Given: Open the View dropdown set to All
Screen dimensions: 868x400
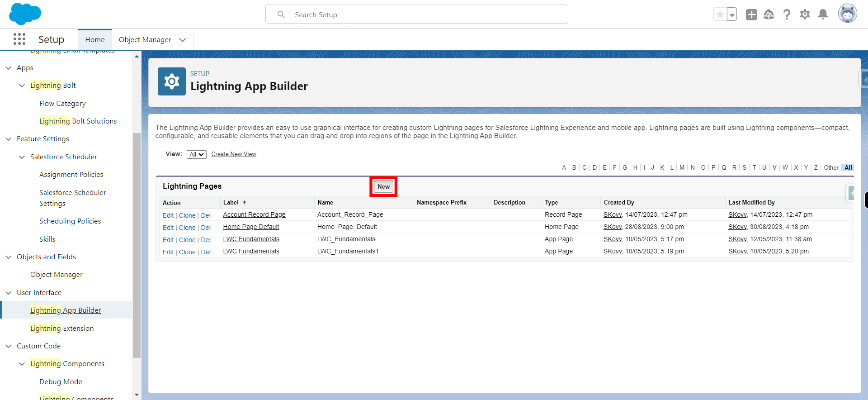Looking at the screenshot, I should coord(197,154).
